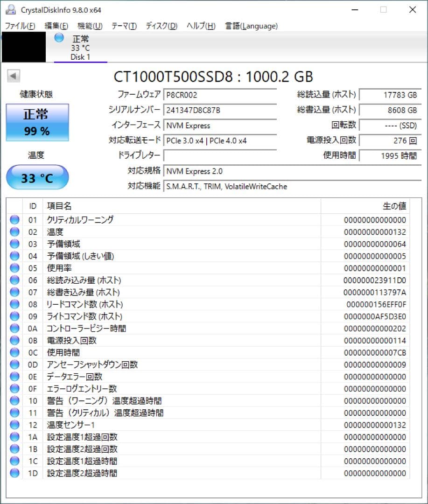Click status orb for アンセーフシャットダウン回数 row

tap(14, 364)
